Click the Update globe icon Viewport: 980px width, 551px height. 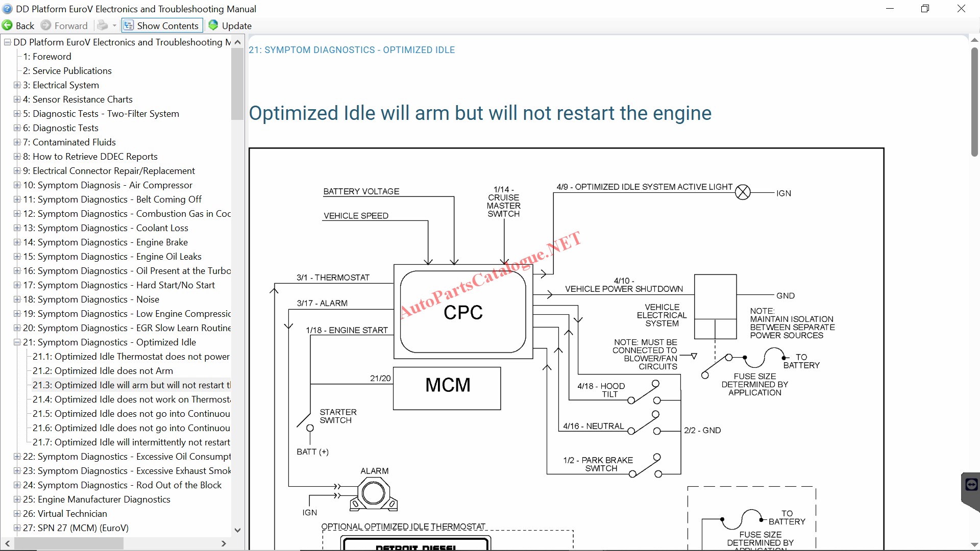pos(213,26)
